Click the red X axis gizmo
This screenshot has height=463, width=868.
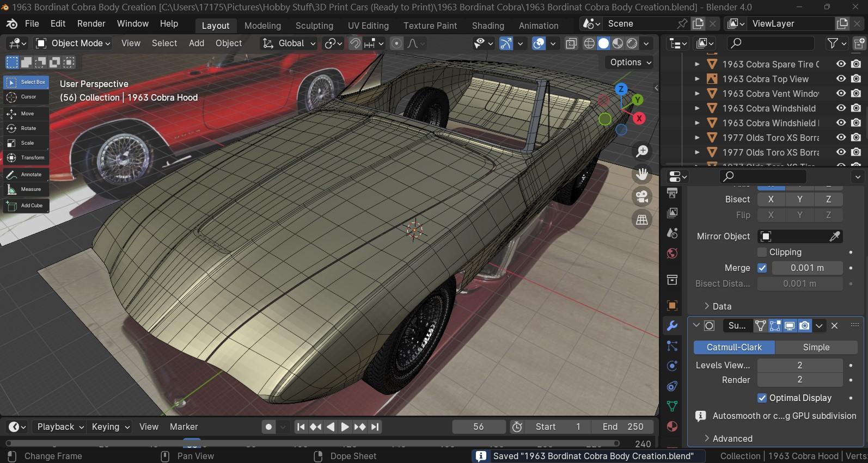tap(639, 118)
